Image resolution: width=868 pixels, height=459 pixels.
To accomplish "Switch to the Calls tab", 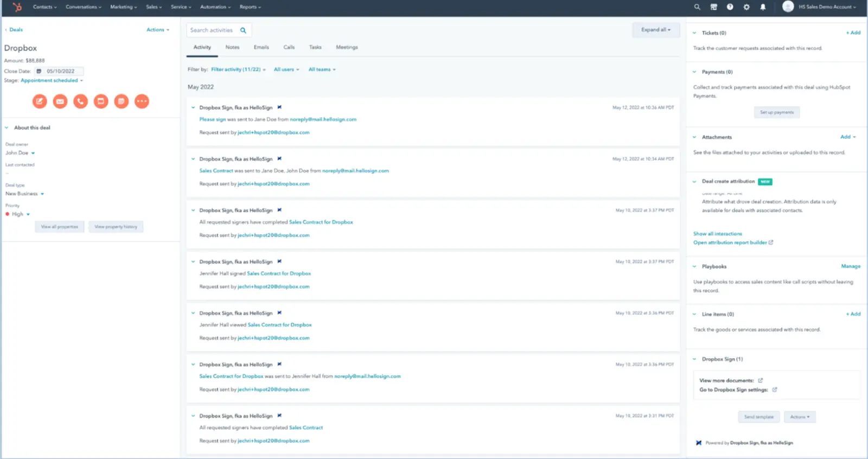I will [289, 47].
